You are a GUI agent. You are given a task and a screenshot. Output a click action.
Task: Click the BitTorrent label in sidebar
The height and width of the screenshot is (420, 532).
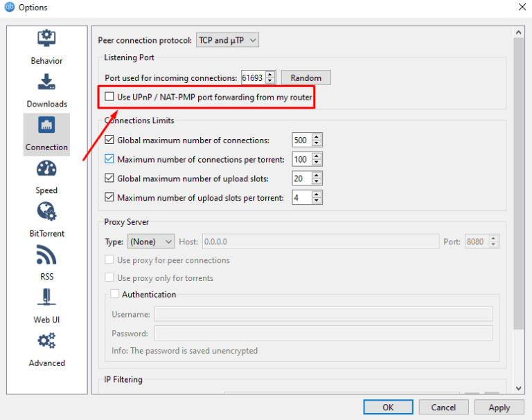point(47,233)
